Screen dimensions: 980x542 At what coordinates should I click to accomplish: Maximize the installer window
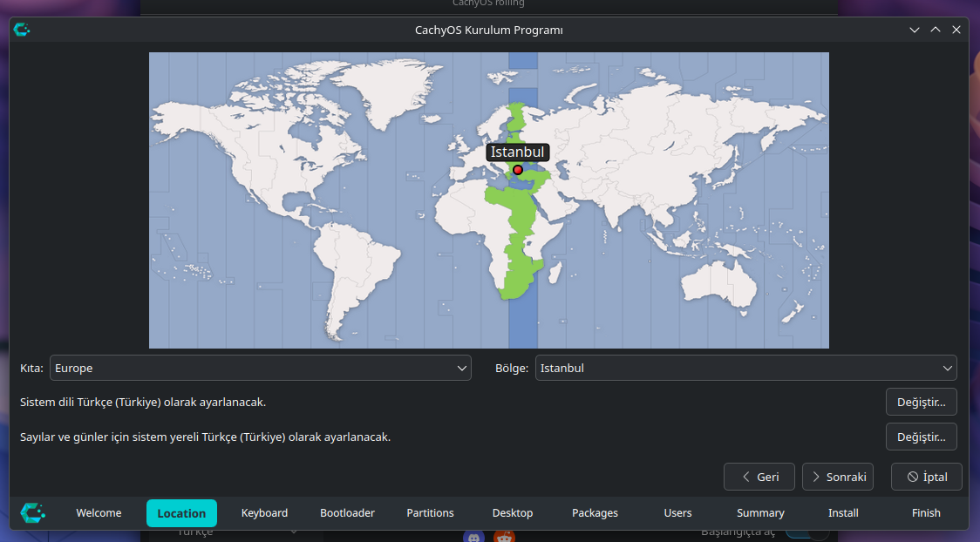click(x=935, y=30)
